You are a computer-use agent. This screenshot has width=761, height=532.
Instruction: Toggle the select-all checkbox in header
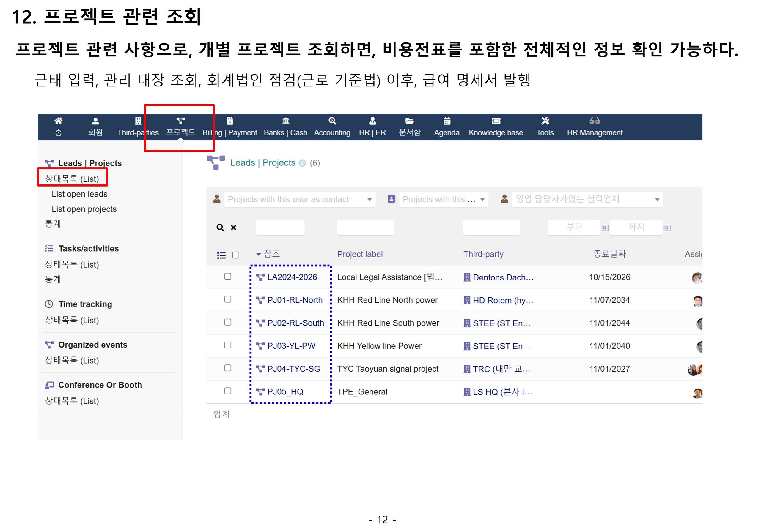pos(236,255)
